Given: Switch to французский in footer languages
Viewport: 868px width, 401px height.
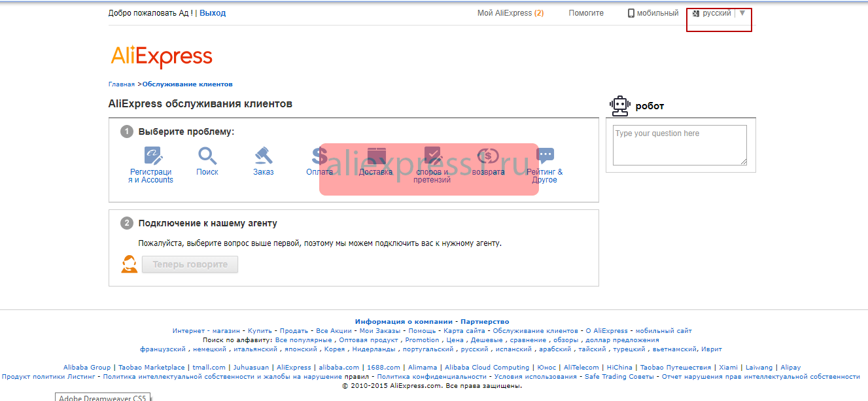Looking at the screenshot, I should coord(162,349).
